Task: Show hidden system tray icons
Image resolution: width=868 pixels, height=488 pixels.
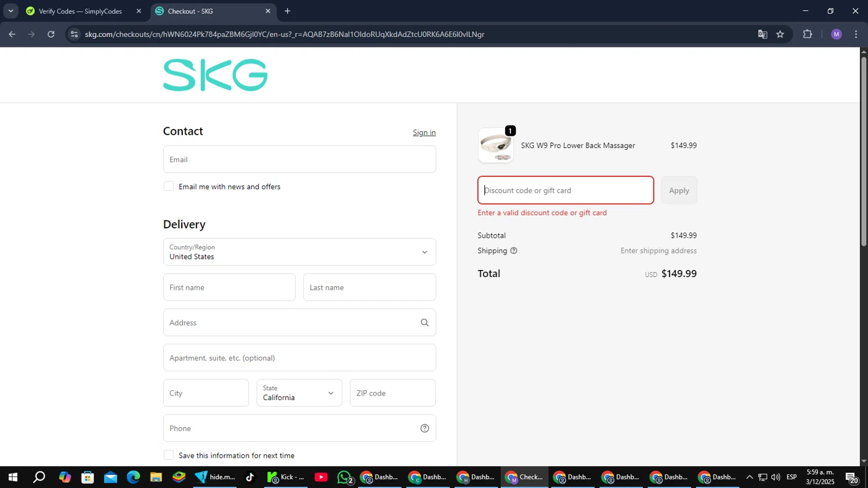Action: tap(749, 477)
